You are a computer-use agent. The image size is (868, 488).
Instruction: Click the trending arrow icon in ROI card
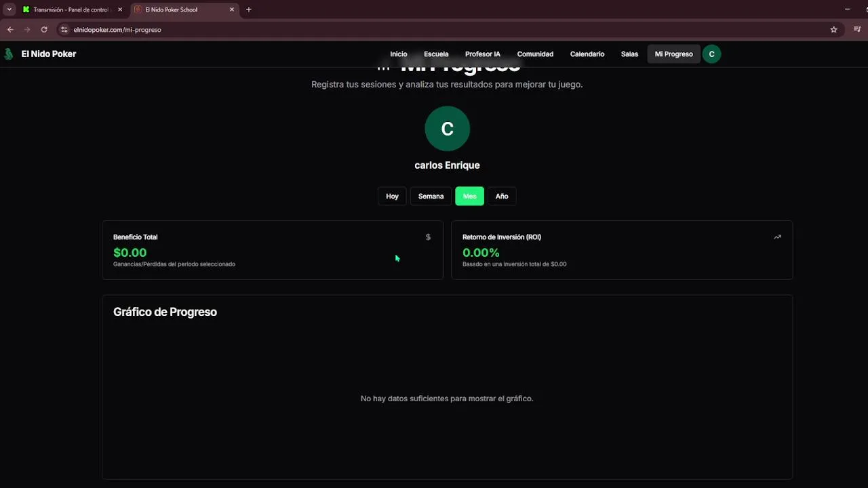point(777,237)
